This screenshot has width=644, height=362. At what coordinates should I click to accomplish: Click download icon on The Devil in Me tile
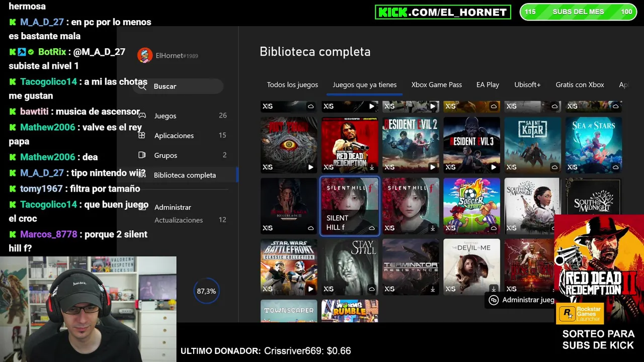494,289
